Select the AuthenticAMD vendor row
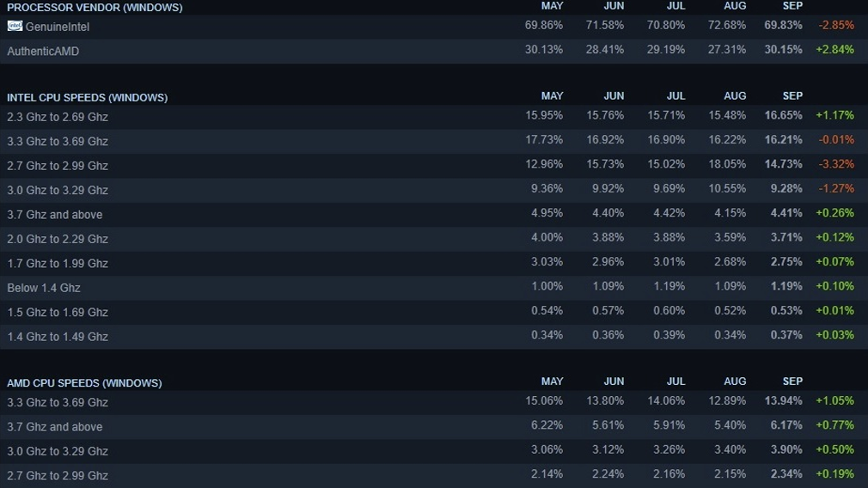 (434, 51)
